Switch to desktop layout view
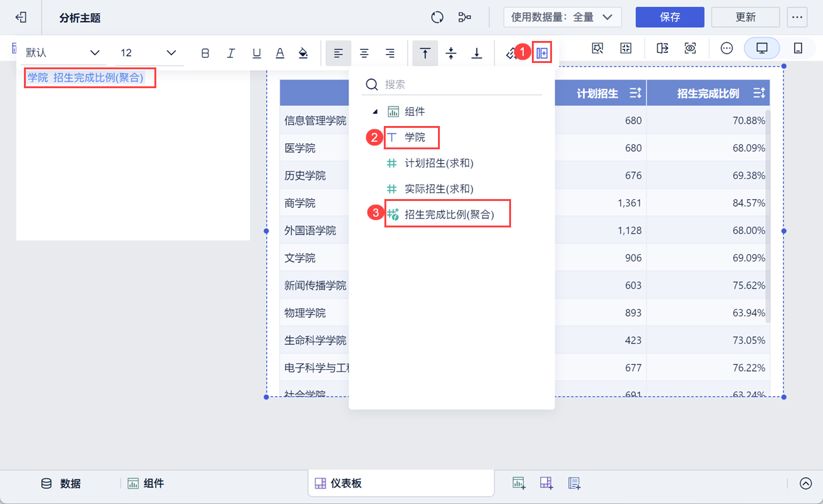 [x=762, y=49]
